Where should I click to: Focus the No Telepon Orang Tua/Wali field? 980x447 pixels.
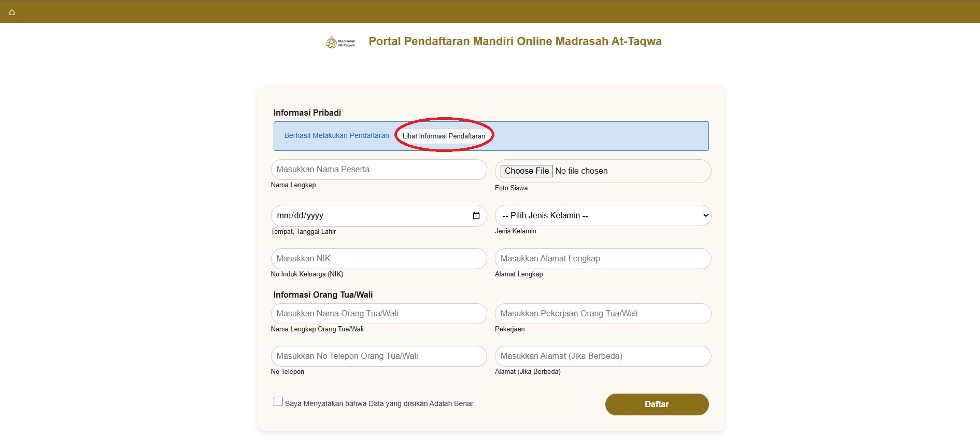coord(378,356)
